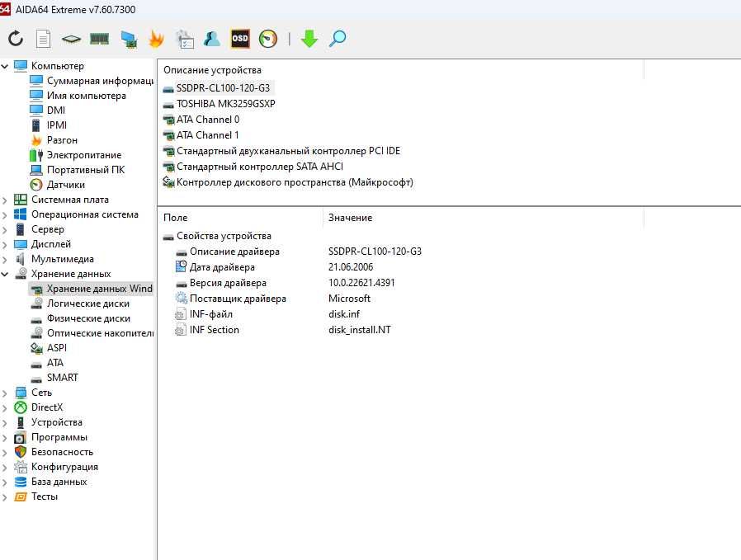Expand the Тесты node
The image size is (741, 560).
pos(5,496)
